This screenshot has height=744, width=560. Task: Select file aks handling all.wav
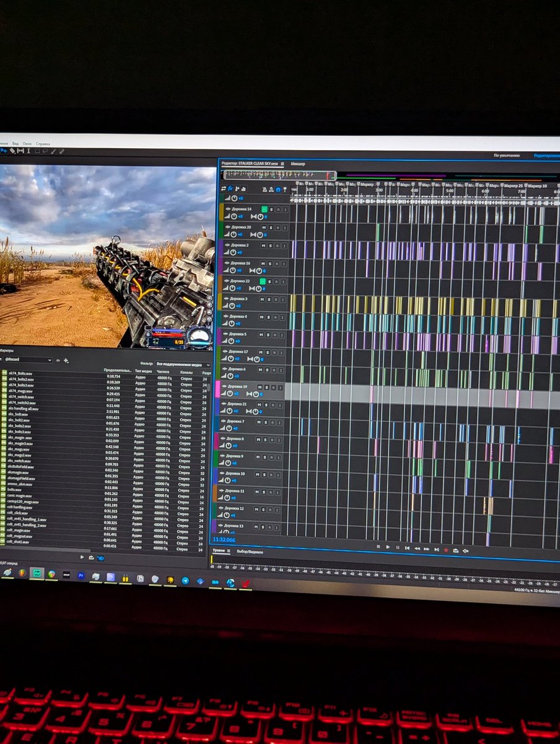pyautogui.click(x=24, y=409)
